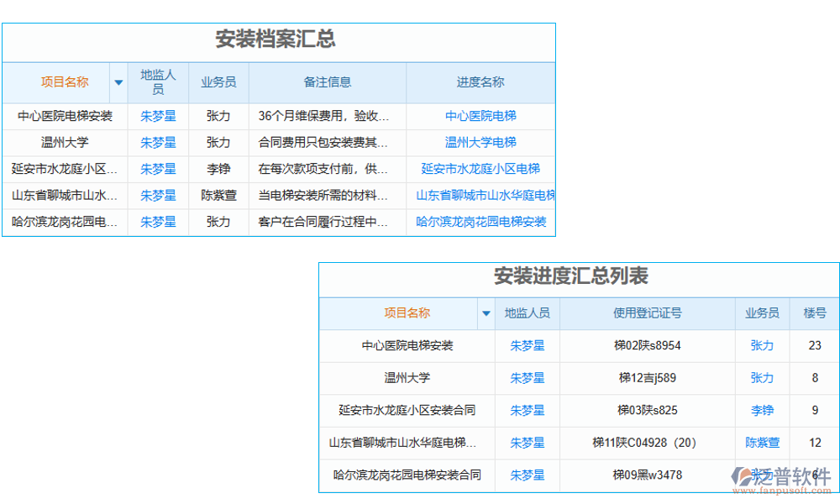Viewport: 840px width, 504px height.
Task: Click the 使用登记证号 column header
Action: coord(649,313)
